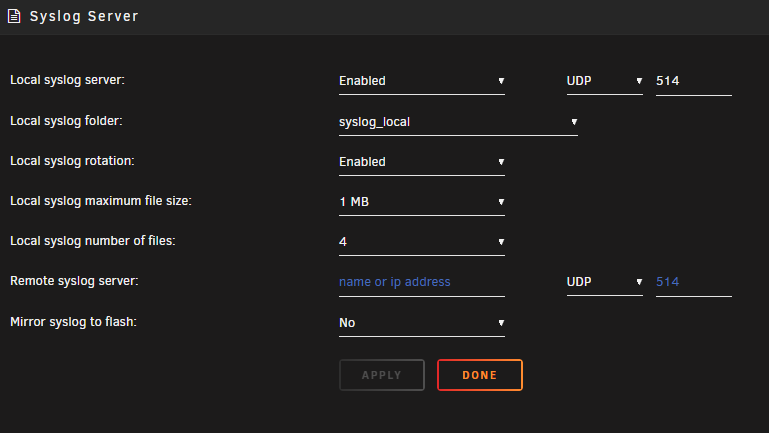
Task: Open the Mirror syslog to flash dropdown
Action: [422, 323]
